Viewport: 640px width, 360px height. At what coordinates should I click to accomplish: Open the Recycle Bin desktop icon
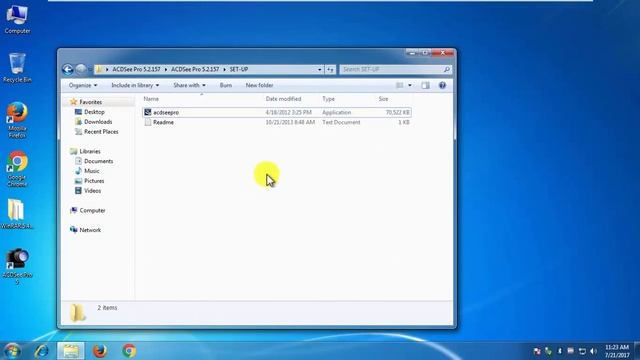pyautogui.click(x=17, y=68)
